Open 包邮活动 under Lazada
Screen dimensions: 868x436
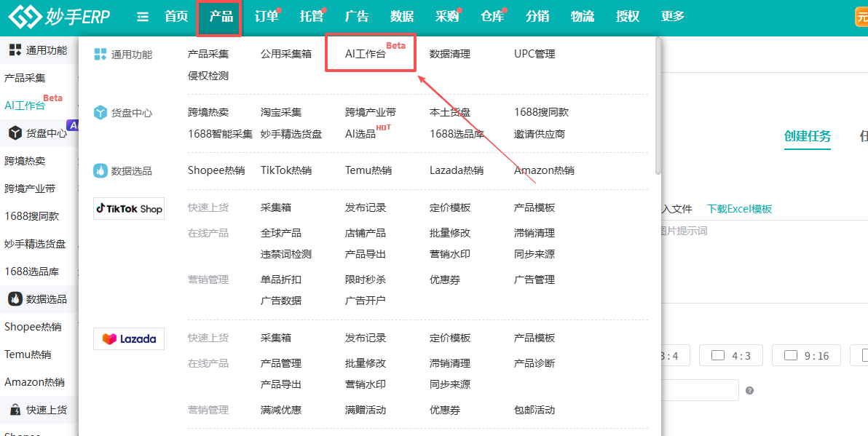534,411
